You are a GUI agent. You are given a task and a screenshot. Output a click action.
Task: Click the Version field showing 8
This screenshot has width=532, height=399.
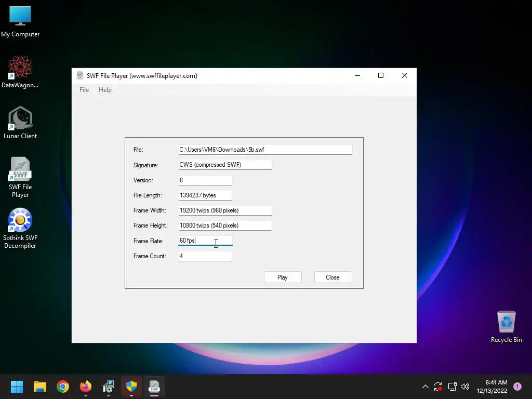[x=205, y=180]
